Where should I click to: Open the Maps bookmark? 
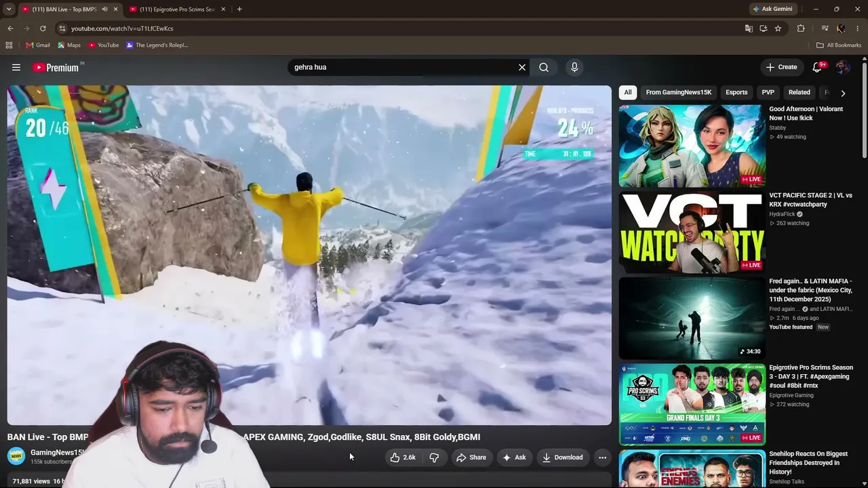[x=69, y=45]
